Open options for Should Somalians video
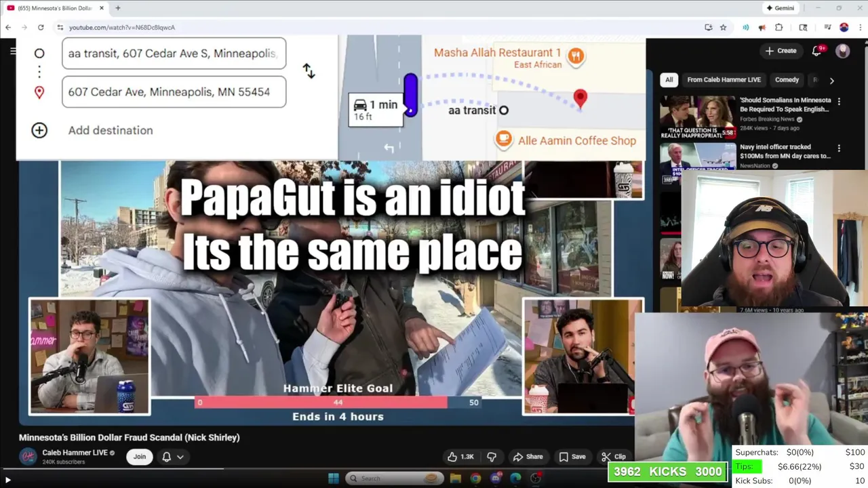Screen dimensions: 868x488 839,101
